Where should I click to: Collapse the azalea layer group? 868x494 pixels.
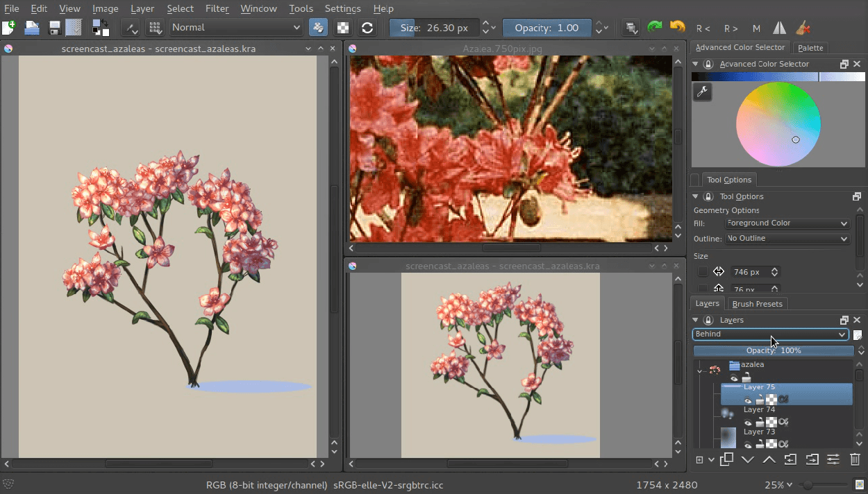699,372
